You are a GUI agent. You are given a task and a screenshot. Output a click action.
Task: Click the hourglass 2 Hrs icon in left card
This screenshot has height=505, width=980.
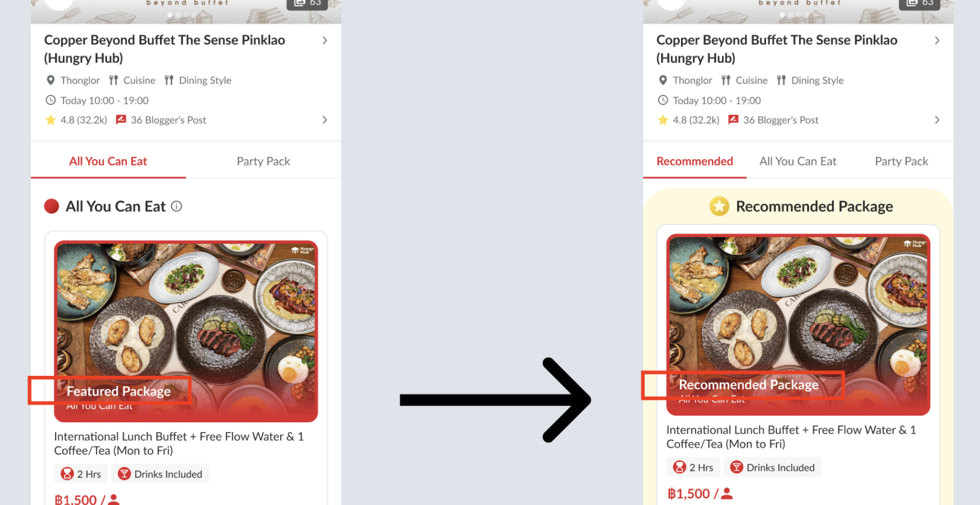click(x=67, y=474)
